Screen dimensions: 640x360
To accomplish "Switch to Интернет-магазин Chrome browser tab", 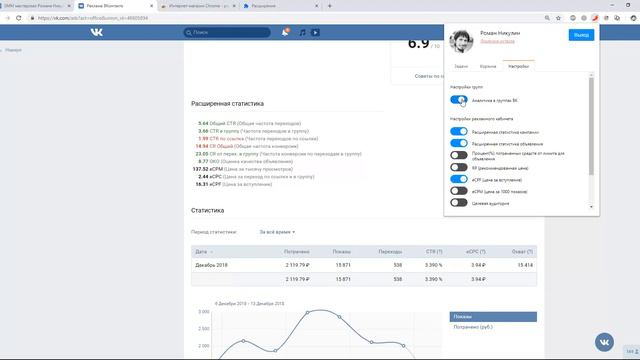I will (198, 6).
